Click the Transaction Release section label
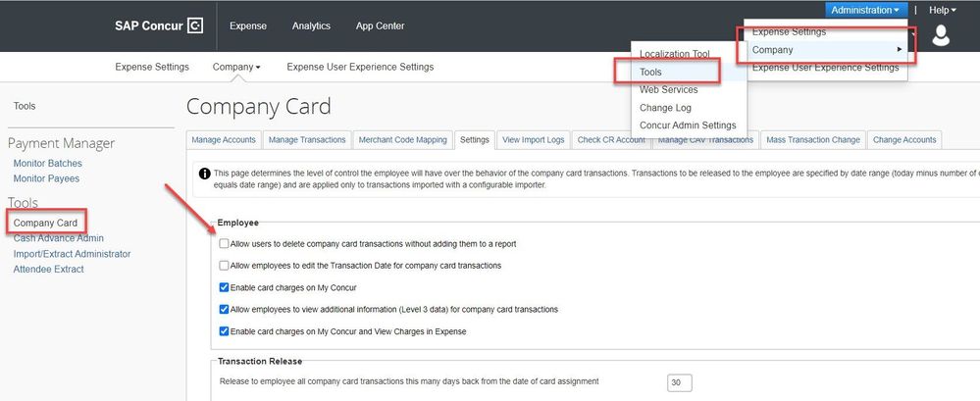980x401 pixels. (x=260, y=361)
